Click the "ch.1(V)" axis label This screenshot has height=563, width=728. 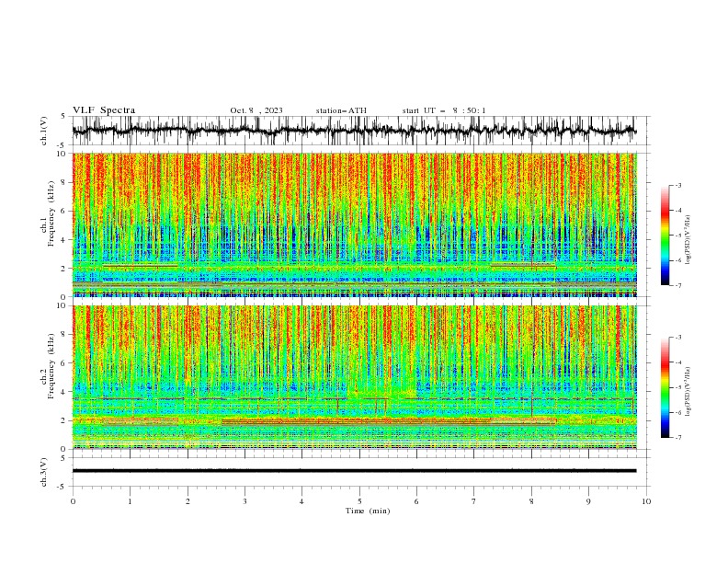(x=44, y=131)
